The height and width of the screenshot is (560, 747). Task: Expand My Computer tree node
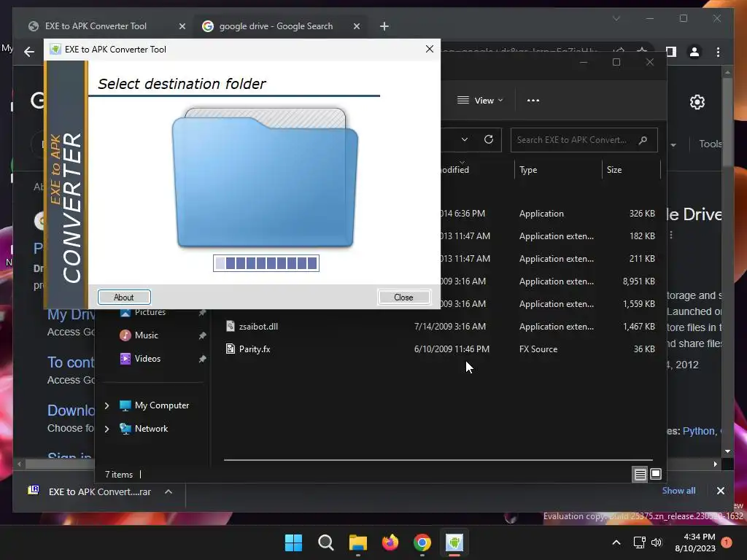click(107, 405)
